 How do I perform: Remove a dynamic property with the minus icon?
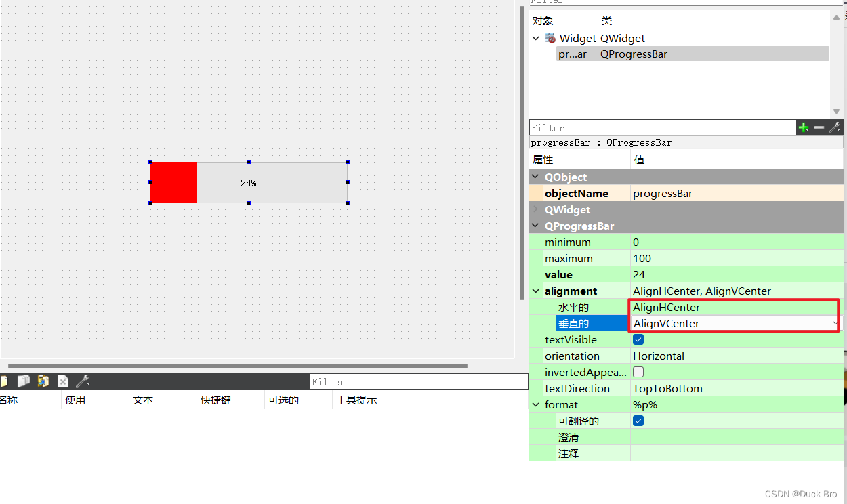click(x=819, y=127)
